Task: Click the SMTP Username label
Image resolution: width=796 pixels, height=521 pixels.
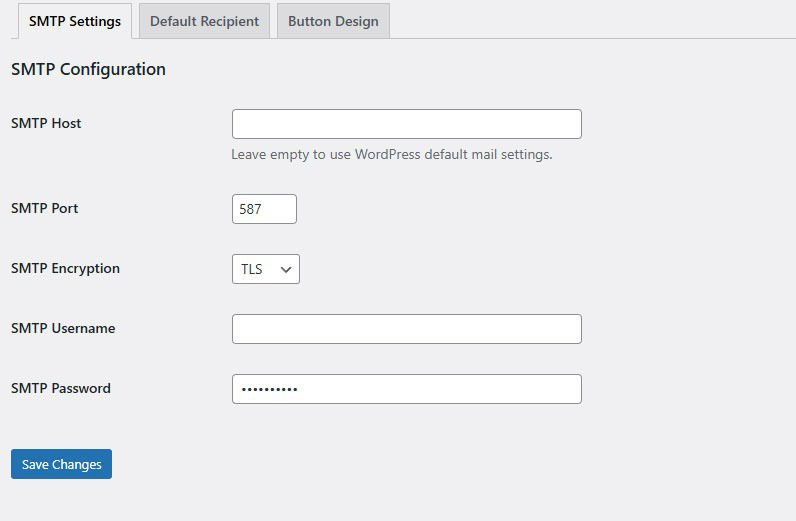Action: (63, 329)
